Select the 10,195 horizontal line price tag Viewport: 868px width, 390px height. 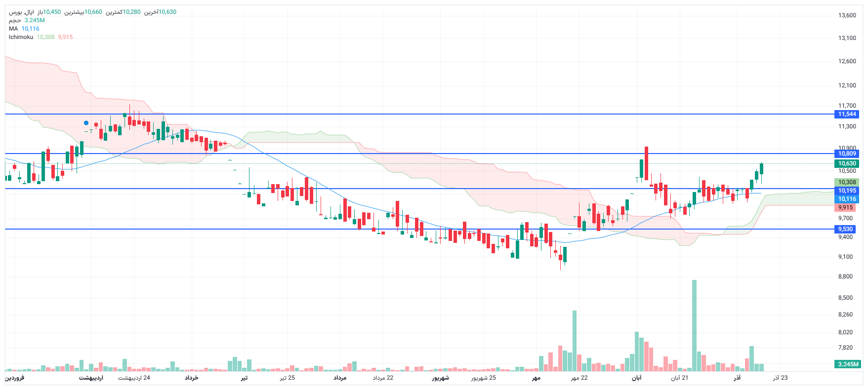pos(847,191)
